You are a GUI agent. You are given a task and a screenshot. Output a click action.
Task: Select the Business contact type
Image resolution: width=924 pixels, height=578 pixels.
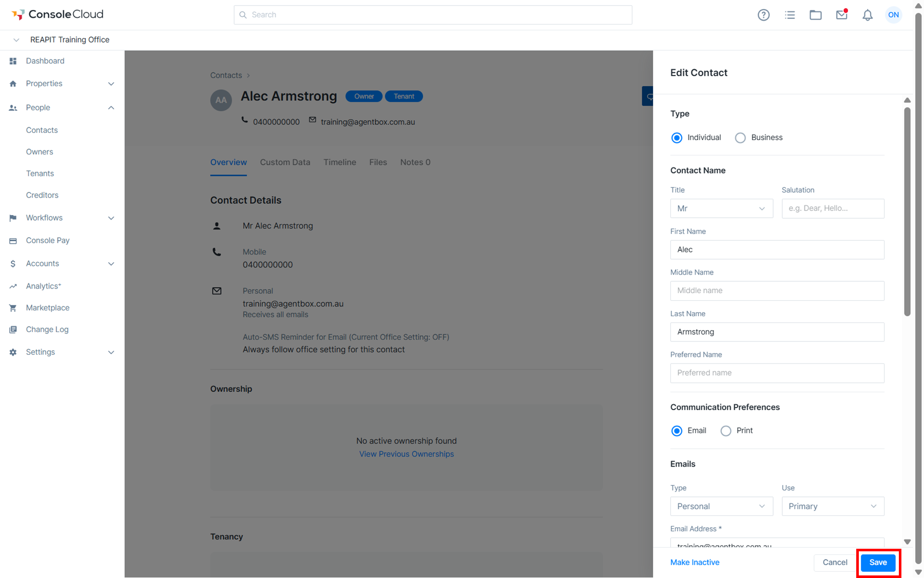point(740,138)
